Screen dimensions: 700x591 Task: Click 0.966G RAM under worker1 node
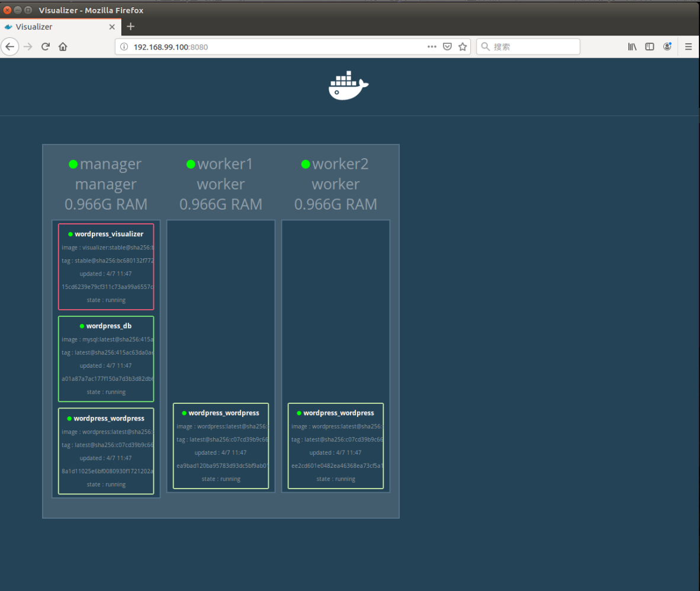click(x=220, y=204)
